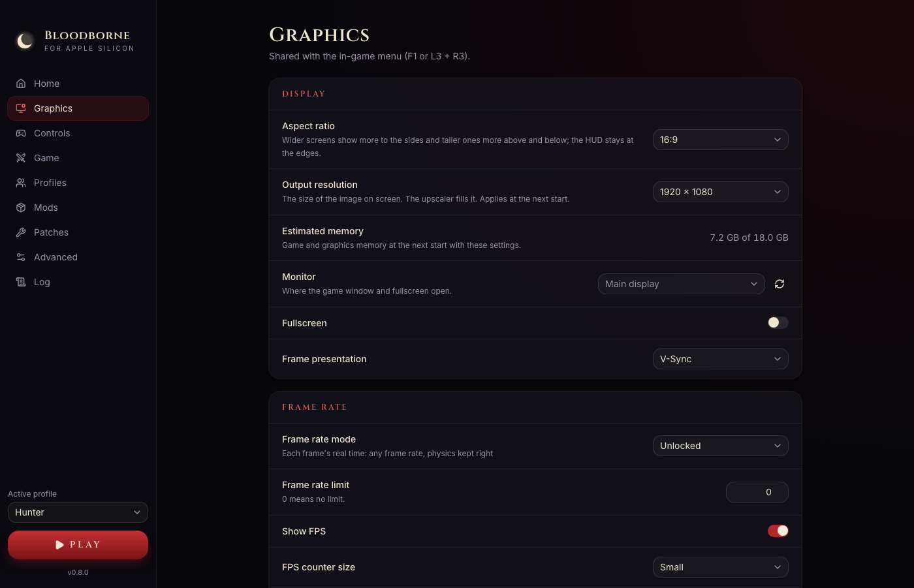Click the crescent moon Bloodborne logo
The height and width of the screenshot is (588, 914).
click(25, 41)
